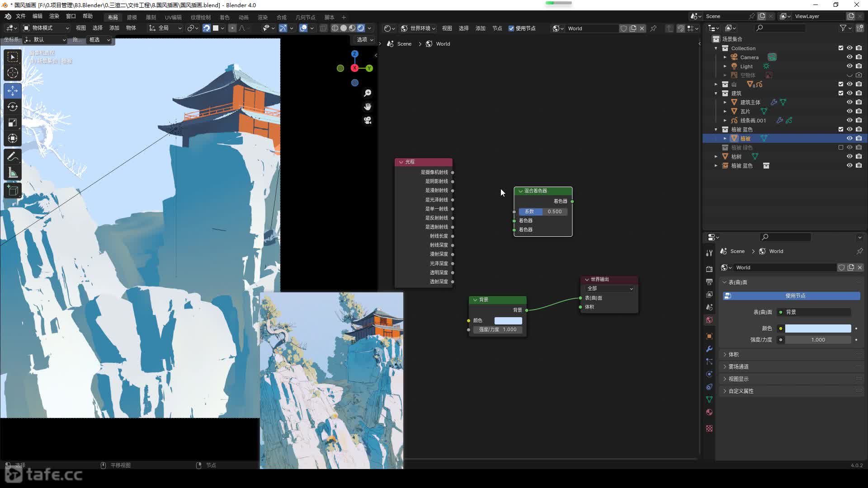The width and height of the screenshot is (868, 488).
Task: Open the Physics properties tab
Action: pyautogui.click(x=709, y=374)
